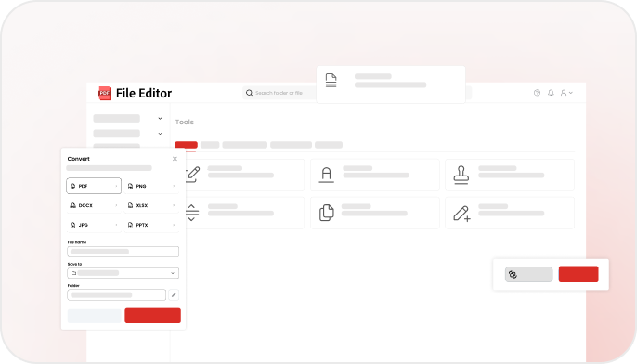Open the notifications bell icon
637x364 pixels.
point(551,93)
